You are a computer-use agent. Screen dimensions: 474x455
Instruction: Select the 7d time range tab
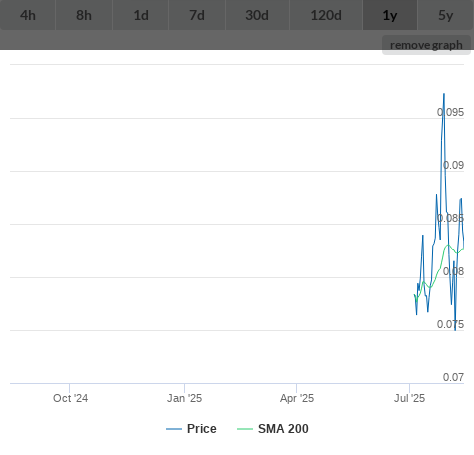pyautogui.click(x=197, y=15)
